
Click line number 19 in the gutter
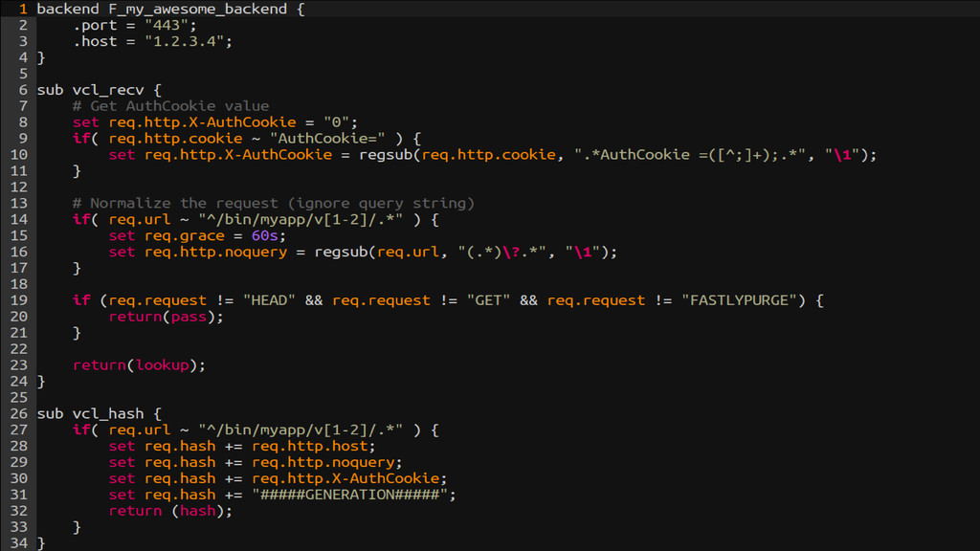pos(19,300)
